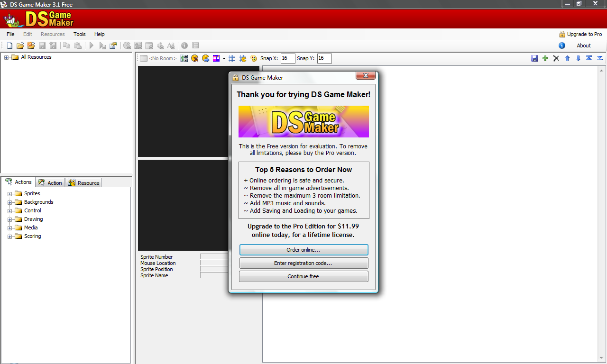Screen dimensions: 607x364
Task: Click the room size arrows icon after No Room
Action: point(184,58)
